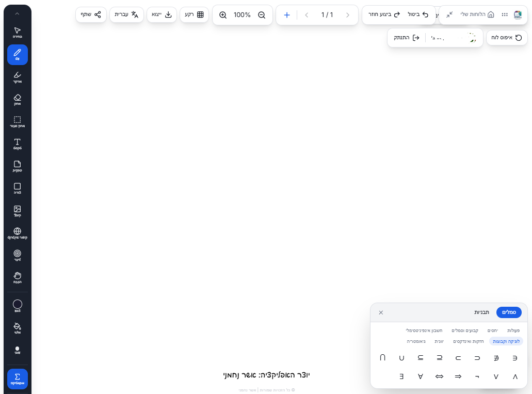The image size is (532, 394).
Task: Open the paint bucket fill tool
Action: coord(17,328)
